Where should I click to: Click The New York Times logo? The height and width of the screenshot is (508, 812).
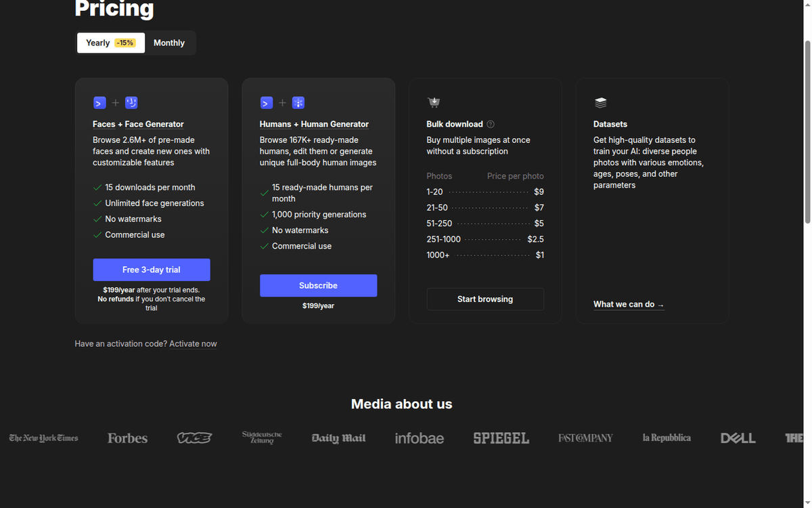(x=44, y=438)
